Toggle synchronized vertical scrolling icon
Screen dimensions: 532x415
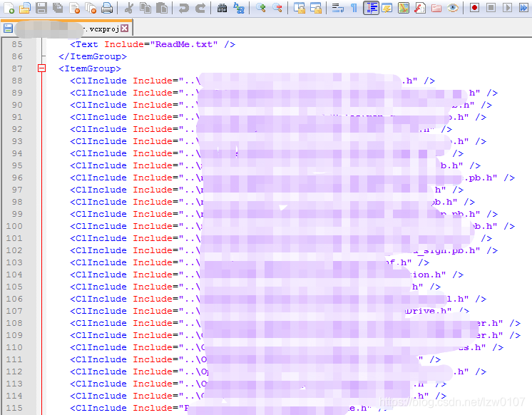click(300, 7)
